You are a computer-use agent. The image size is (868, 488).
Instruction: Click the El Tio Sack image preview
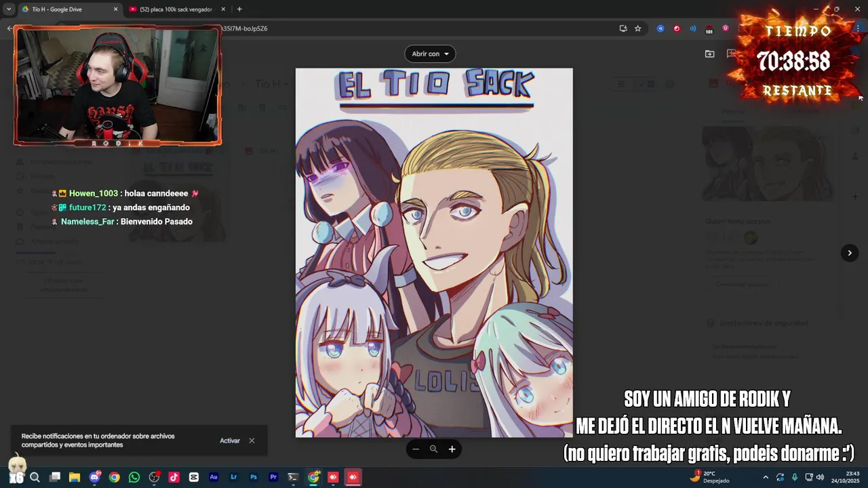[434, 253]
